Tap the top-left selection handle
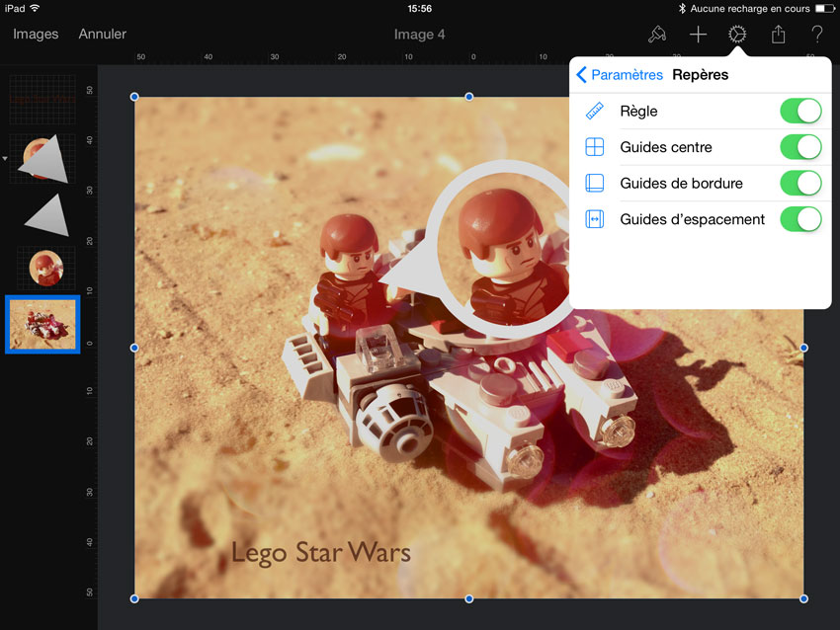This screenshot has width=840, height=630. tap(134, 97)
